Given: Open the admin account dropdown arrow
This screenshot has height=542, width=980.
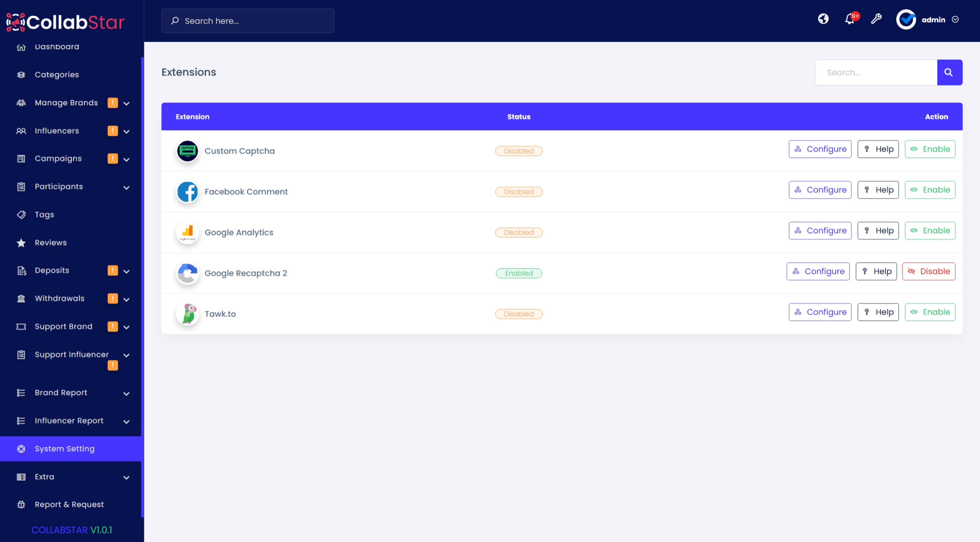Looking at the screenshot, I should [x=955, y=19].
